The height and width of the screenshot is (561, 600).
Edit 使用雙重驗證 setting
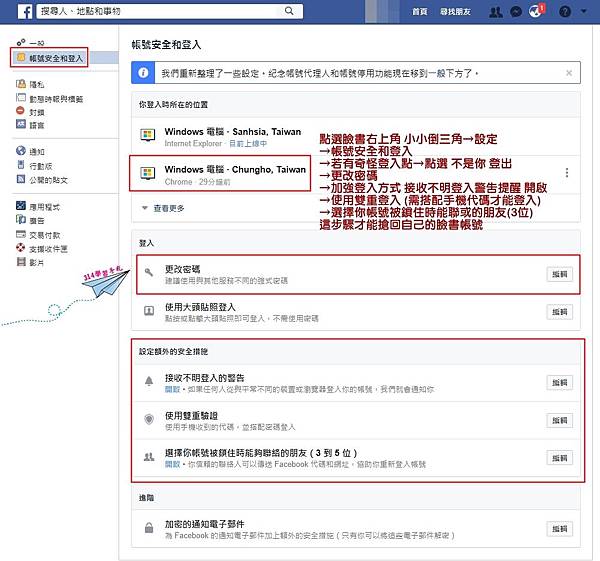(x=559, y=421)
